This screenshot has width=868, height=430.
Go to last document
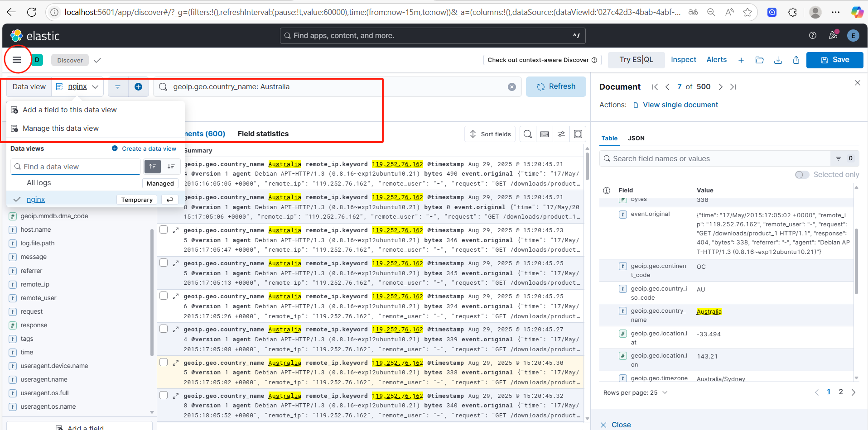[733, 87]
